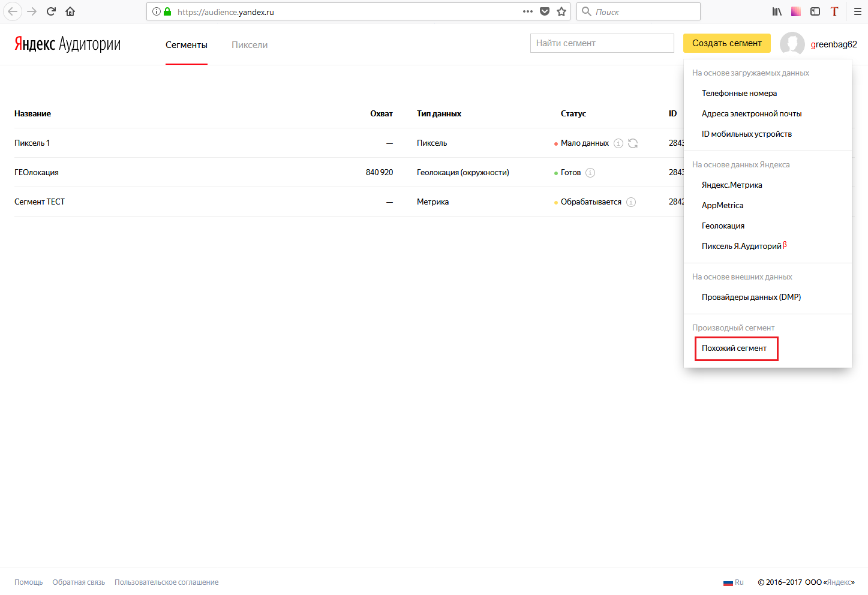868x595 pixels.
Task: Click the browser Поиск search box
Action: (x=638, y=11)
